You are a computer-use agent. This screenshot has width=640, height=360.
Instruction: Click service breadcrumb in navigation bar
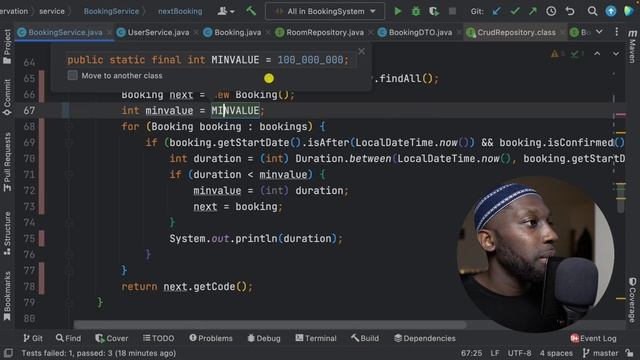point(52,11)
